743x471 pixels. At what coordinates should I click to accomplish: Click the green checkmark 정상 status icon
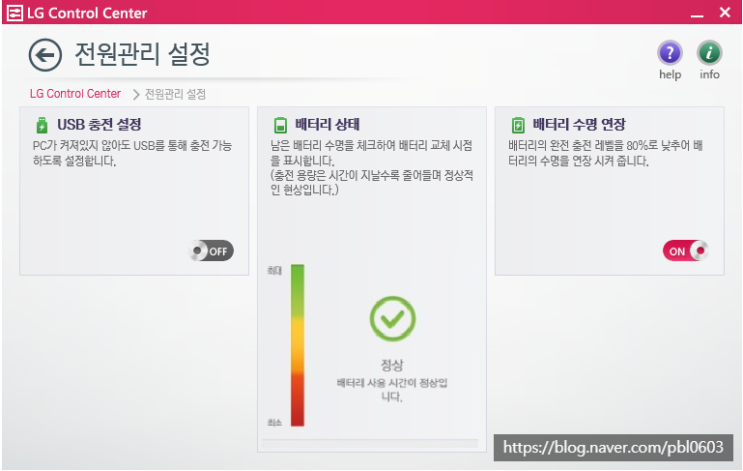[392, 319]
